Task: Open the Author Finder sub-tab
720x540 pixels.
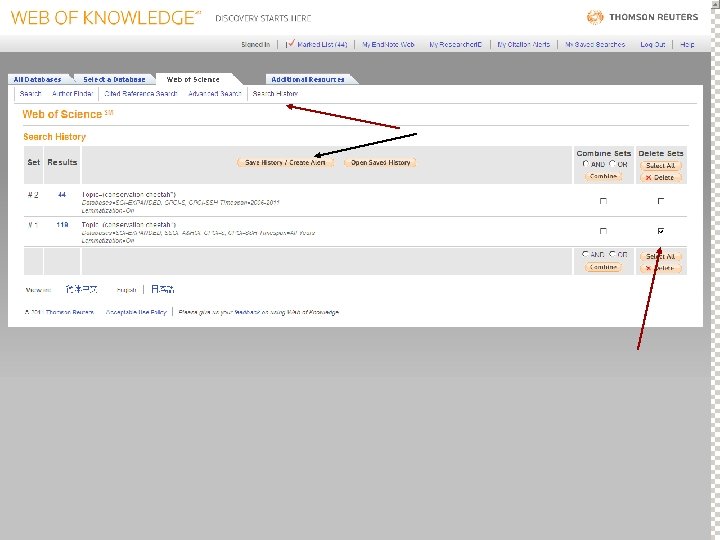Action: [73, 93]
